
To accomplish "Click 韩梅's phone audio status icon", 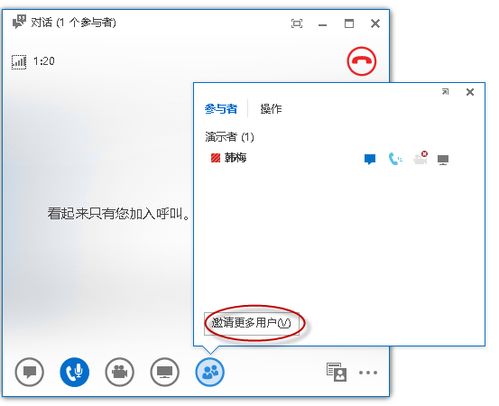I will pos(395,159).
